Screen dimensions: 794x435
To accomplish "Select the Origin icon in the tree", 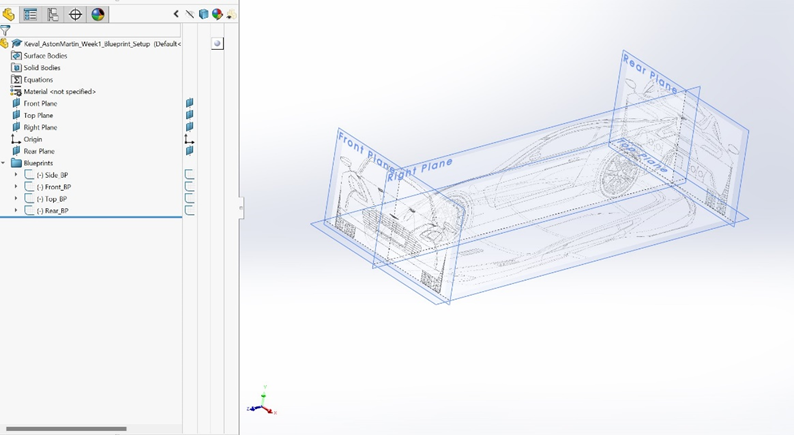I will [x=16, y=139].
